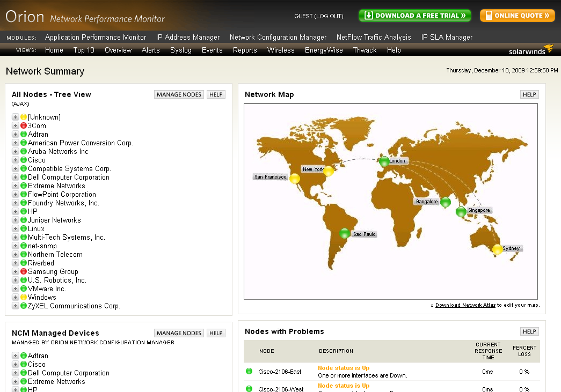The height and width of the screenshot is (392, 561).
Task: Open the Thwack view
Action: 365,50
